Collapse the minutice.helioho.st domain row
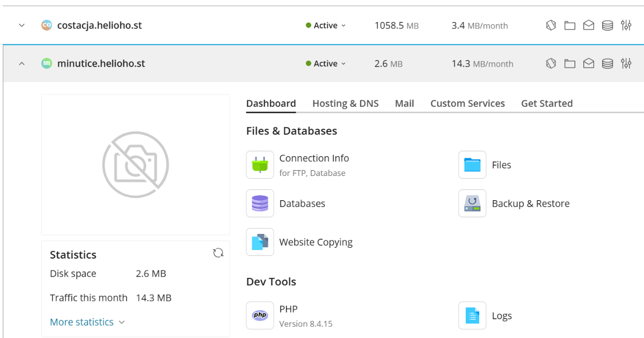 [22, 64]
